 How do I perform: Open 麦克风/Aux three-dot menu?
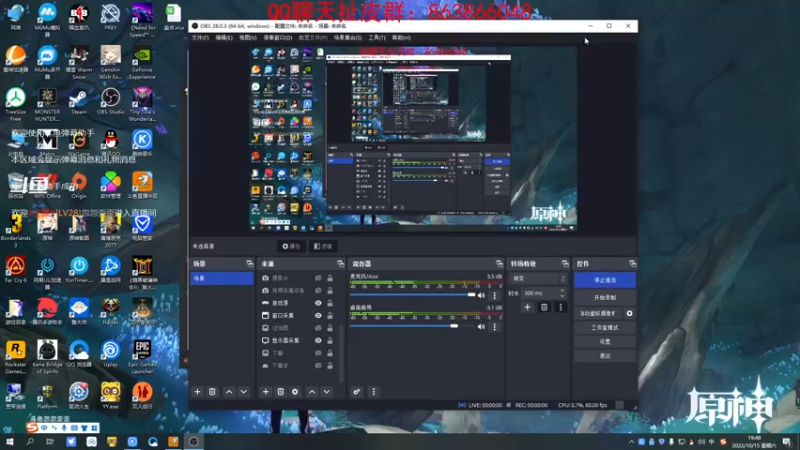[494, 295]
